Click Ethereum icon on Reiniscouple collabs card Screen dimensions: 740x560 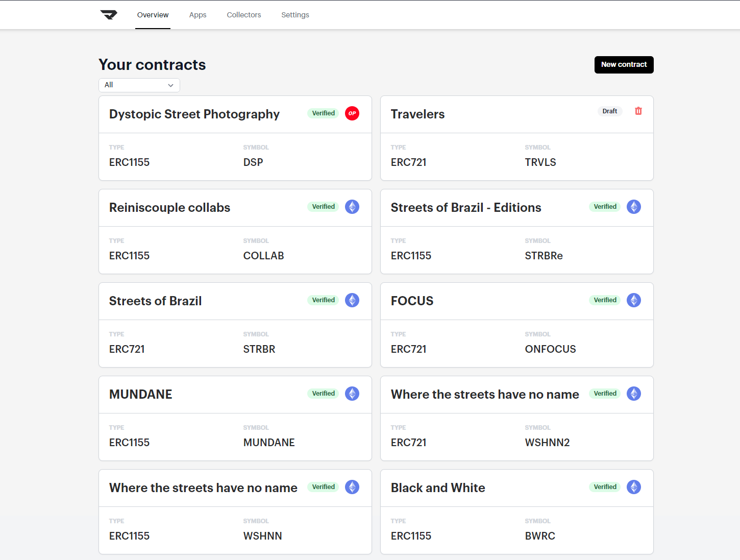352,207
